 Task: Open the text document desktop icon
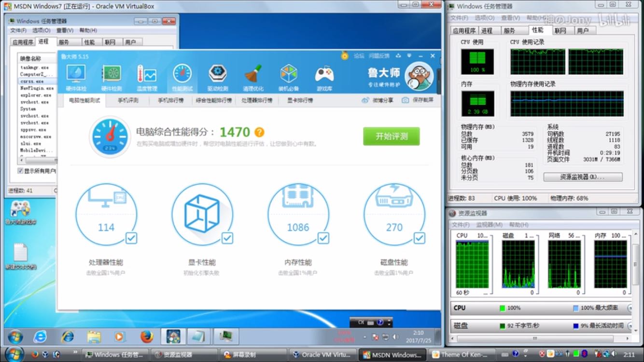point(20,257)
